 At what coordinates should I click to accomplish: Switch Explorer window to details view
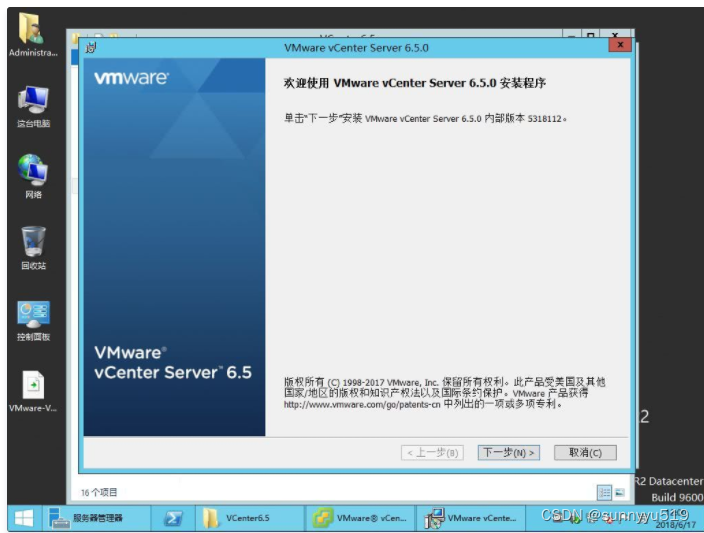tap(604, 493)
